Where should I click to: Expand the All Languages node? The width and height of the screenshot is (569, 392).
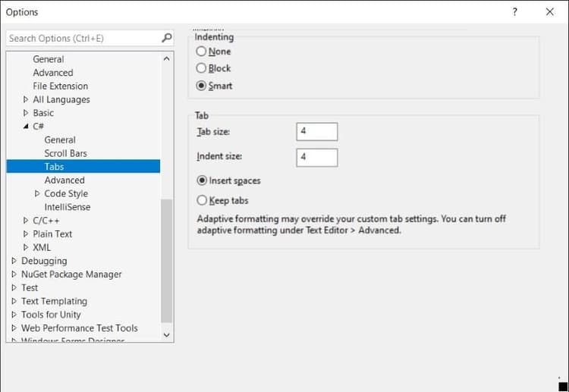click(26, 99)
